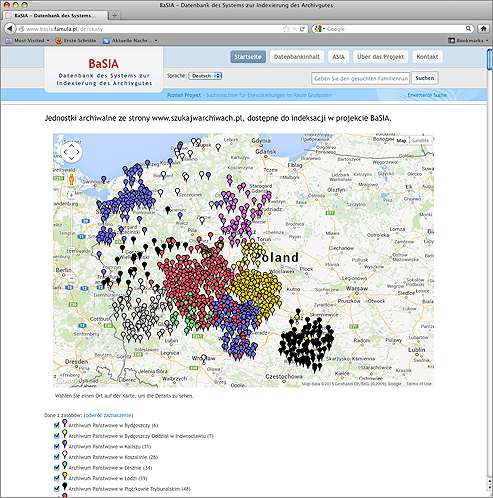The image size is (493, 498).
Task: Click the map zoom slider track
Action: (x=71, y=236)
